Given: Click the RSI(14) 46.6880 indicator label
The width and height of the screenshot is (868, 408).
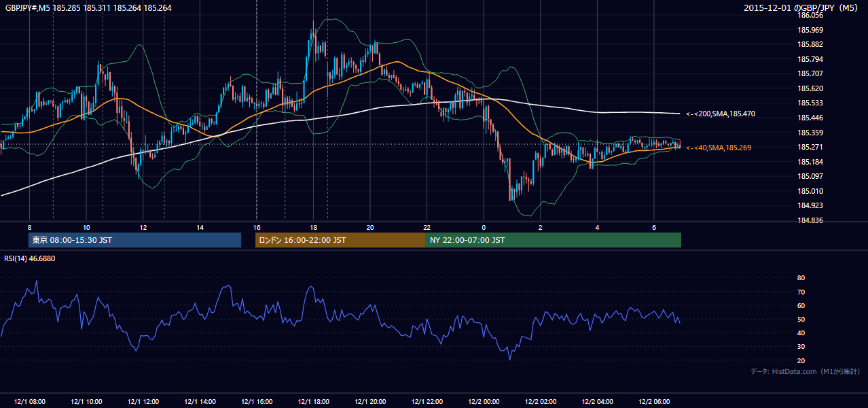Looking at the screenshot, I should 30,258.
